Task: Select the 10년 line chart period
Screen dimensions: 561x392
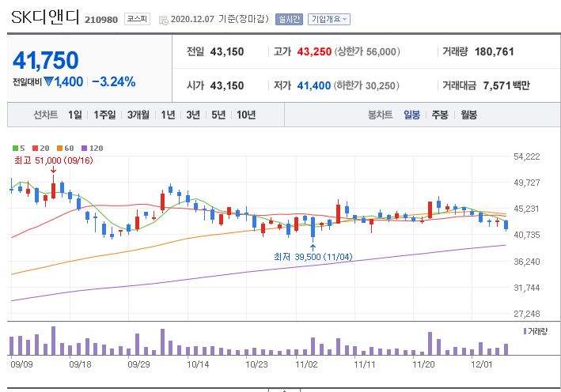Action: (246, 115)
